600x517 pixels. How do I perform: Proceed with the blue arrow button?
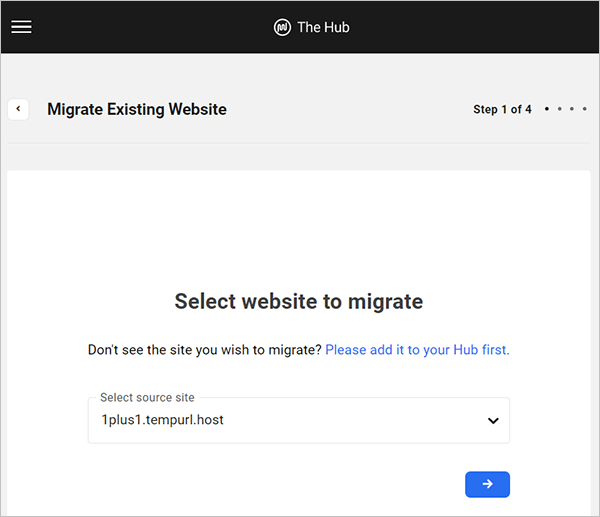pos(487,484)
